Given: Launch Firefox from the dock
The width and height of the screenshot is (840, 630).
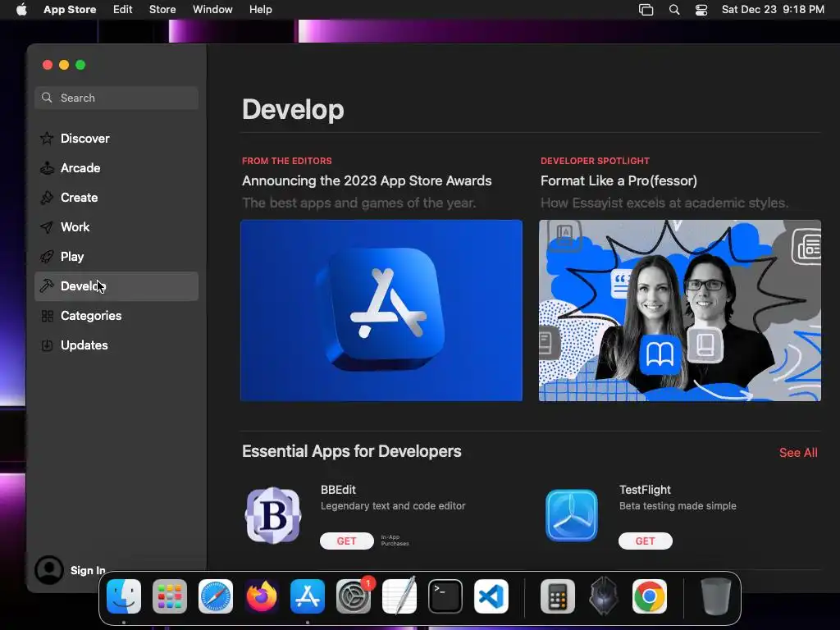Looking at the screenshot, I should point(262,596).
